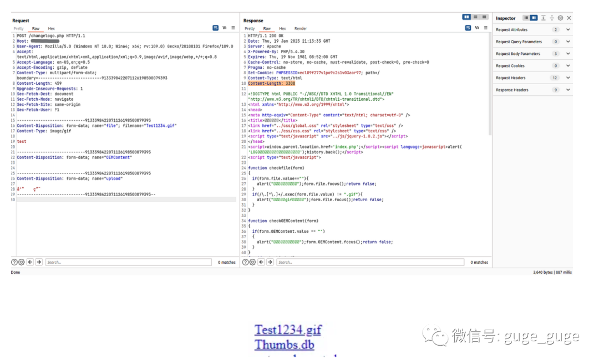Expand Request Body Parameters section
The width and height of the screenshot is (599, 364).
click(x=568, y=54)
